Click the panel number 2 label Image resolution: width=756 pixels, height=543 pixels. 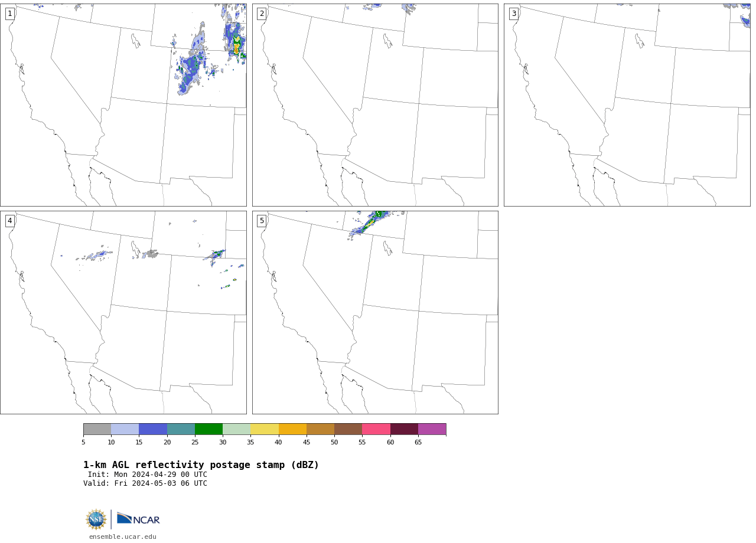tap(262, 14)
